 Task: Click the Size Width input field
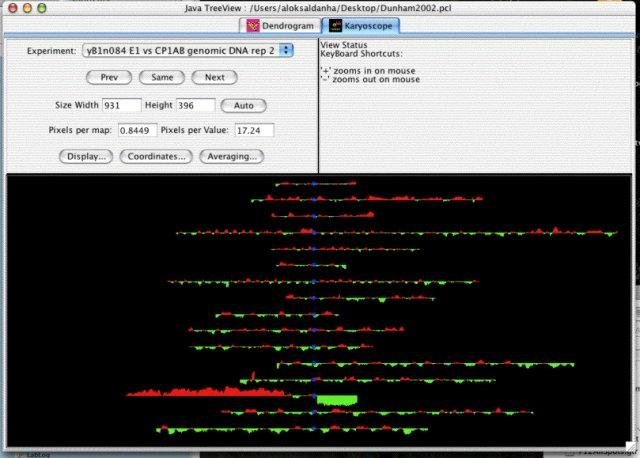pos(122,105)
